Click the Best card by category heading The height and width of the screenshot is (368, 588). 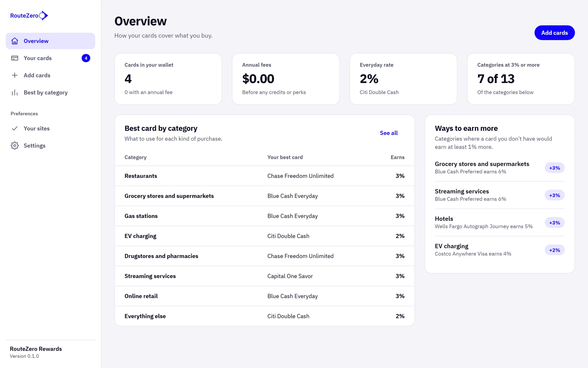pos(161,128)
